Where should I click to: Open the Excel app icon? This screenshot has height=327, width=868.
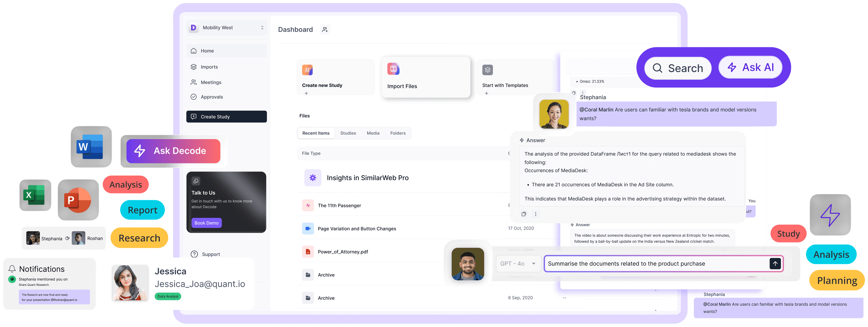35,195
